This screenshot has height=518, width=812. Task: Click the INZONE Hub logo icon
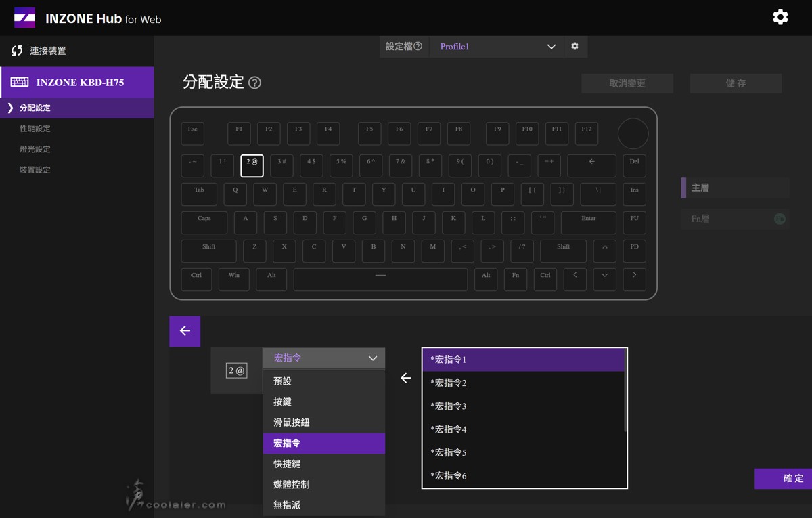(x=24, y=18)
